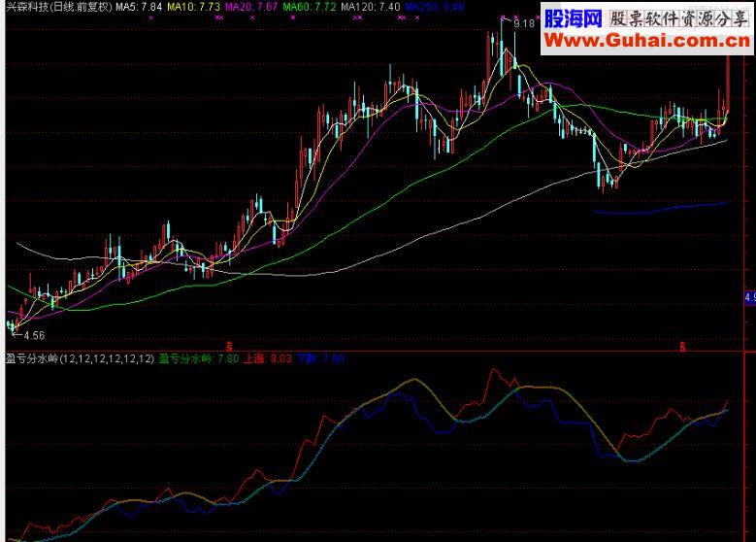Select the MA10: 7.73 indicator label
Viewport: 756px width, 542px height.
pyautogui.click(x=193, y=7)
